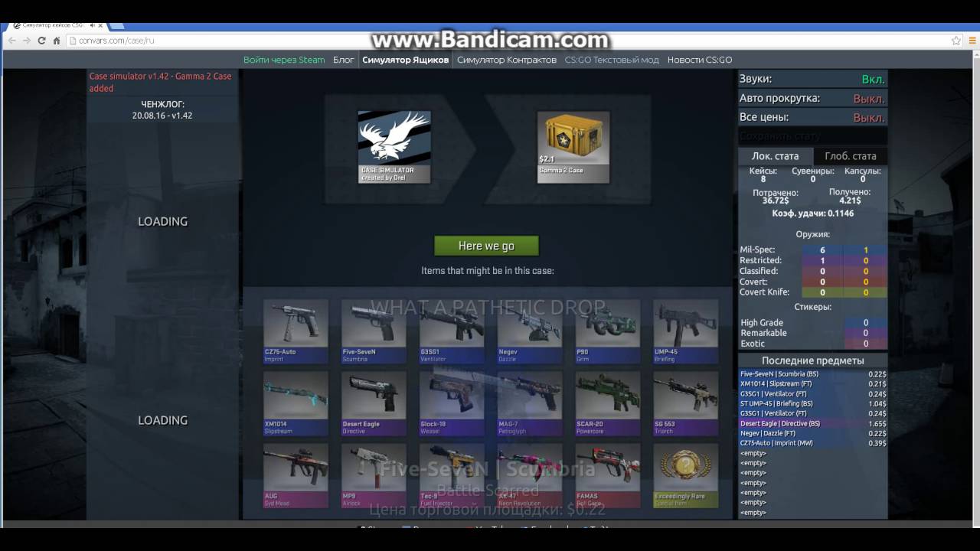
Task: Open Симулятор Ящиков navigation item
Action: point(406,60)
